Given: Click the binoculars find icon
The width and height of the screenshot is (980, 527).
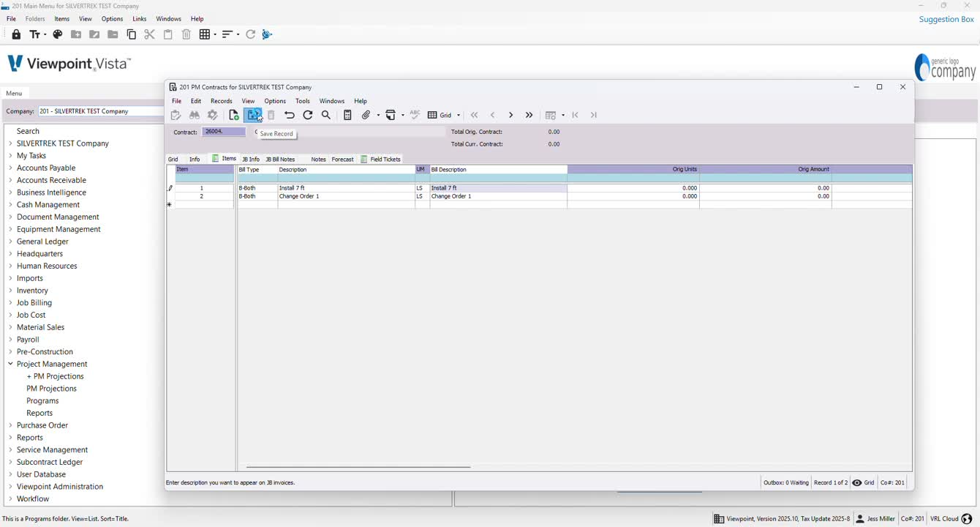Looking at the screenshot, I should (195, 115).
